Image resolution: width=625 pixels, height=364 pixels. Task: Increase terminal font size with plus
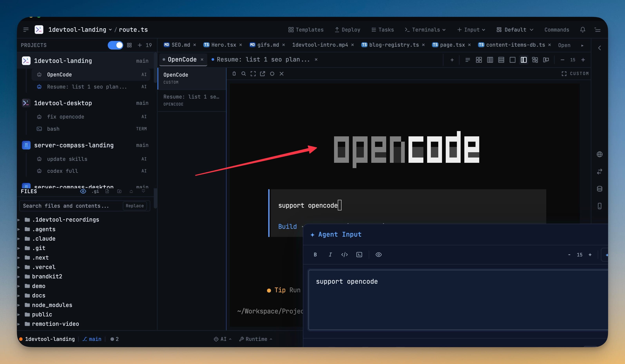(x=583, y=60)
